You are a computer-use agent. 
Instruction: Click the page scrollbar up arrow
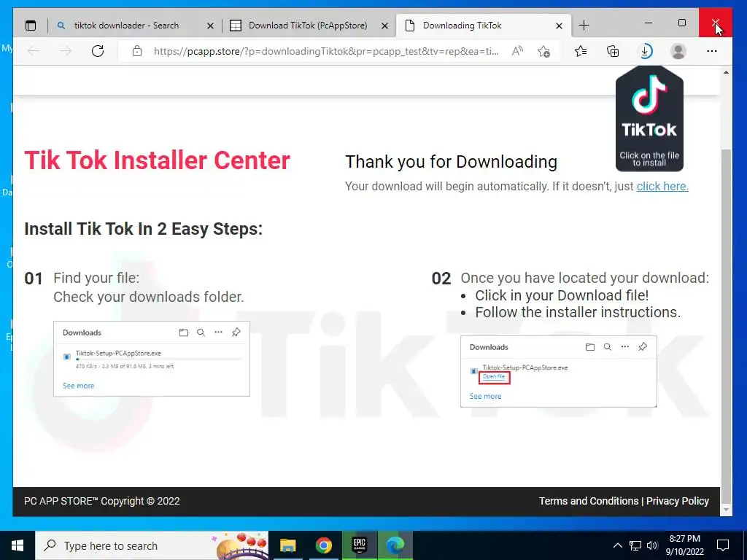coord(726,72)
